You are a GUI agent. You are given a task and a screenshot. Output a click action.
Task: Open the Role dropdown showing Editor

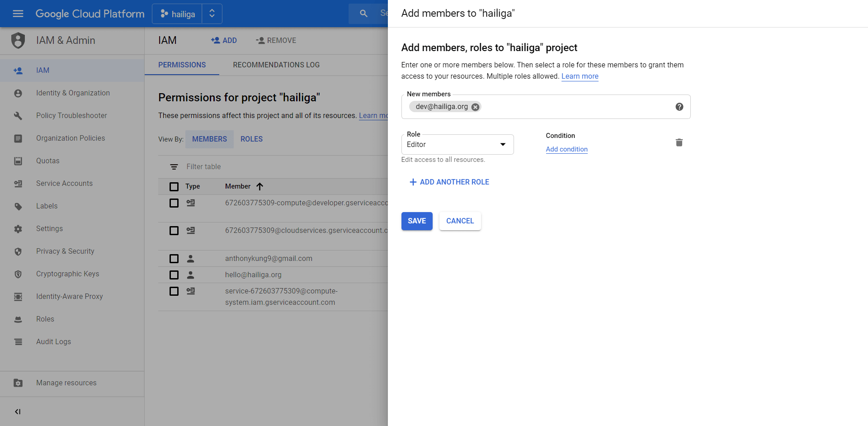(458, 144)
